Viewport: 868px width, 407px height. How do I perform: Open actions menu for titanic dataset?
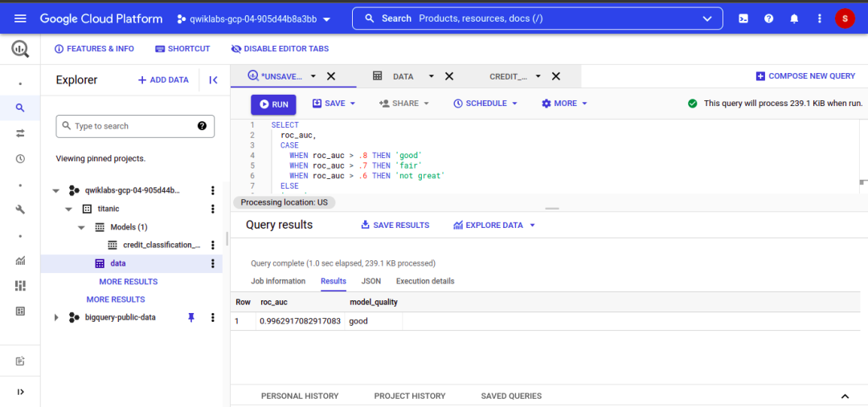[x=213, y=209]
